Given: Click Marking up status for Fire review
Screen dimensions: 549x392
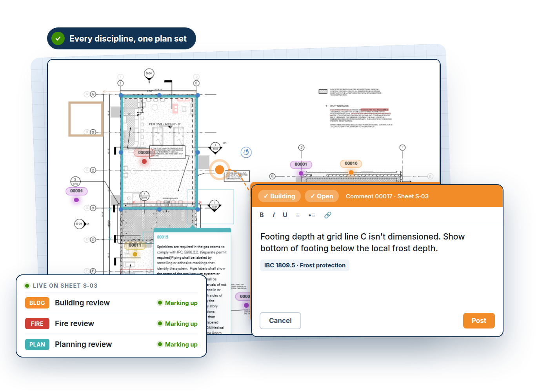Looking at the screenshot, I should [x=177, y=323].
